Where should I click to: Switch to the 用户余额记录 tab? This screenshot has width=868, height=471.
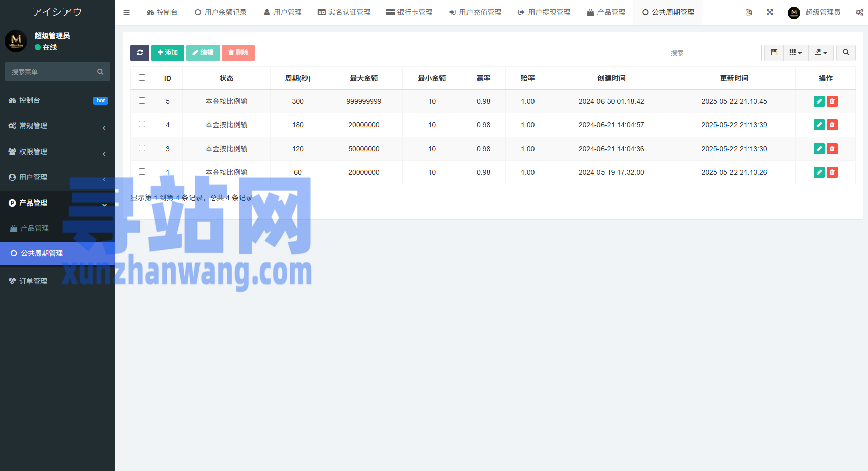221,12
